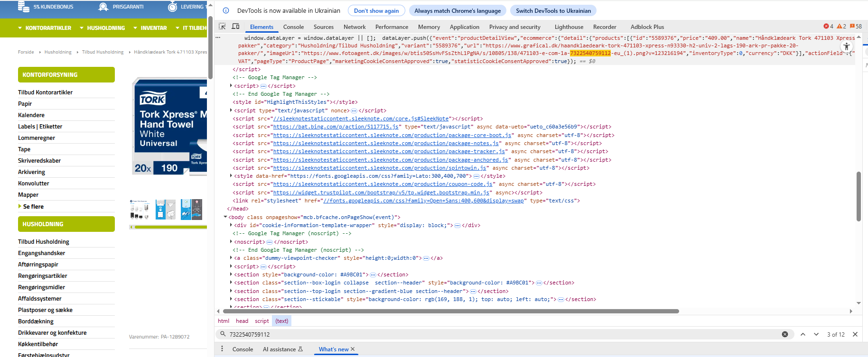Open the Kontorartikler dropdown menu

(x=45, y=28)
